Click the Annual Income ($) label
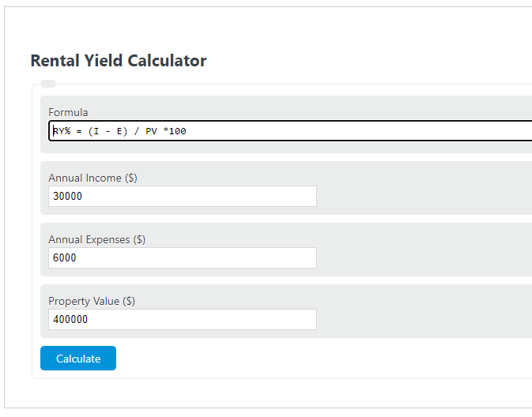Image resolution: width=532 pixels, height=417 pixels. click(x=92, y=178)
